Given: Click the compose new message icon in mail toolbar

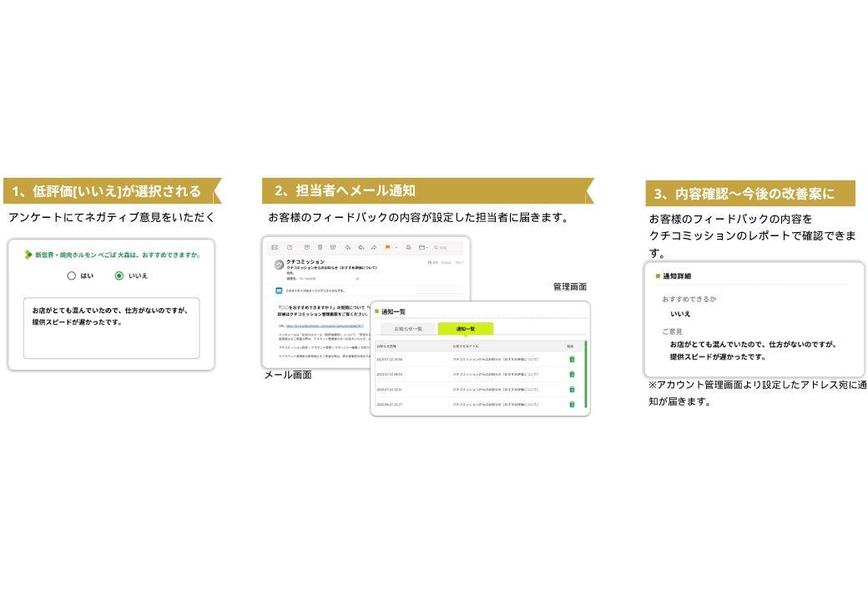Looking at the screenshot, I should [x=290, y=247].
